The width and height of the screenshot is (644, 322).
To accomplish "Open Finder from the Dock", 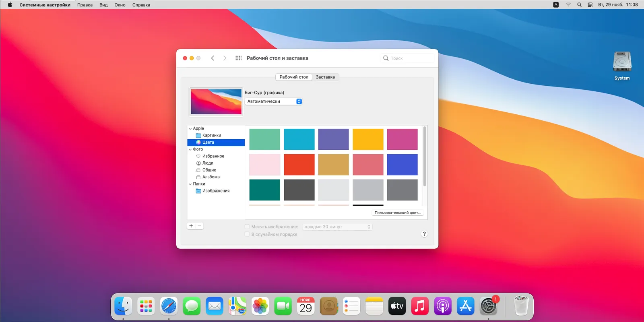I will [x=123, y=307].
